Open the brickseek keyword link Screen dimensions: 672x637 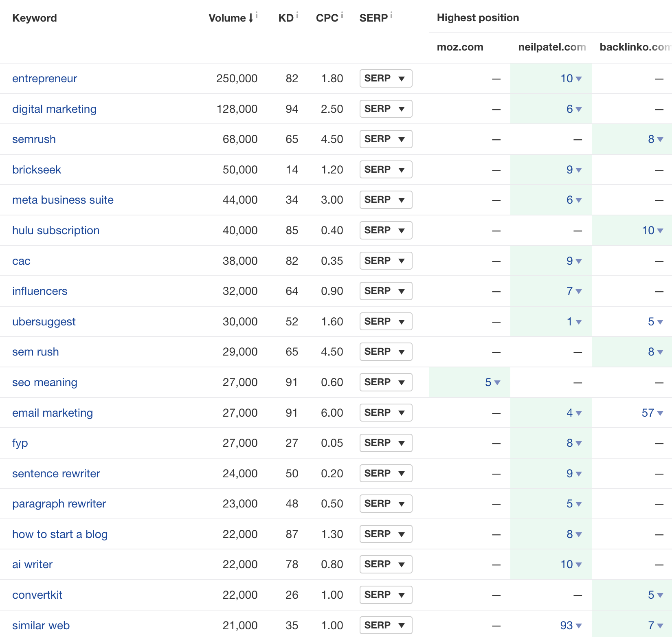pos(37,169)
